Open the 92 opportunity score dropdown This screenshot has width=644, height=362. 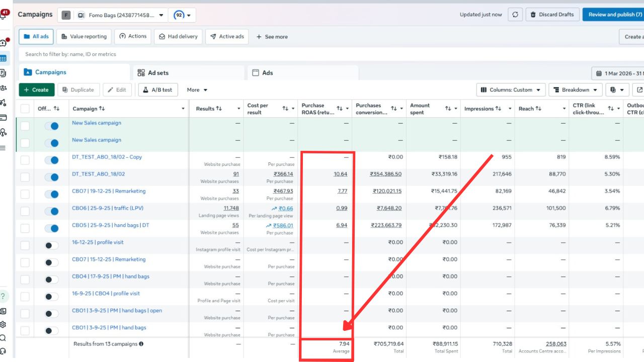point(182,15)
